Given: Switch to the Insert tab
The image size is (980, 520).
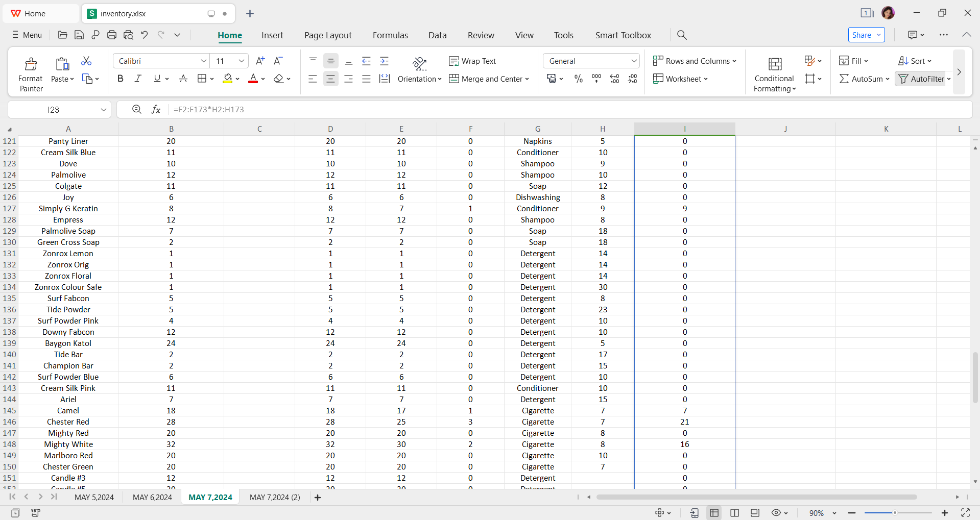Looking at the screenshot, I should click(272, 35).
